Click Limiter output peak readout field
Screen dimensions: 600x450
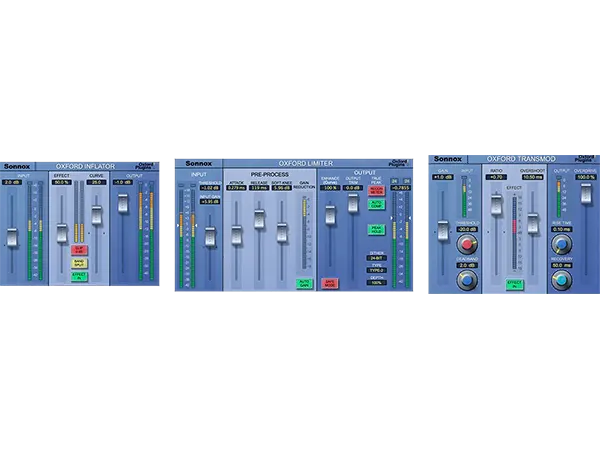401,188
